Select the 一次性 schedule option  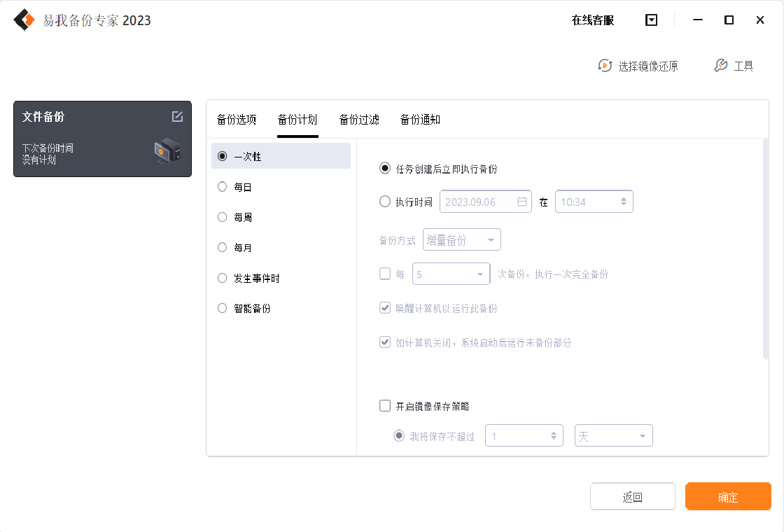(x=281, y=156)
